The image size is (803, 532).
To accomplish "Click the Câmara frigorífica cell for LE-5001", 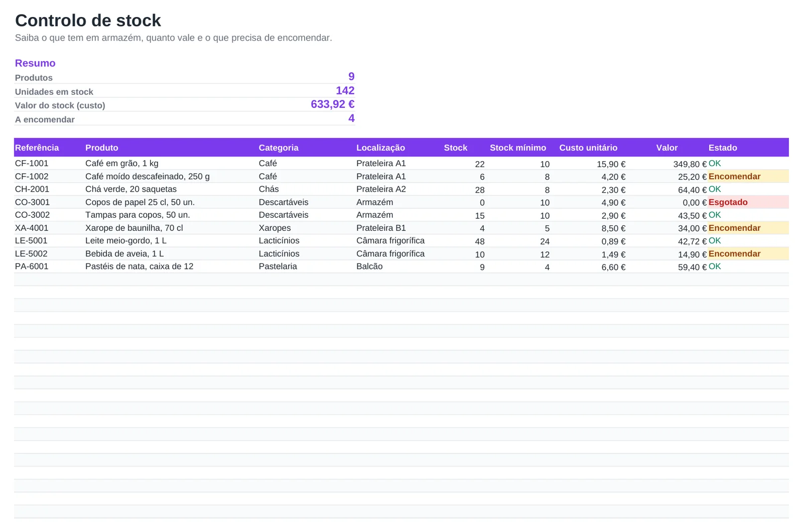I will click(x=390, y=241).
